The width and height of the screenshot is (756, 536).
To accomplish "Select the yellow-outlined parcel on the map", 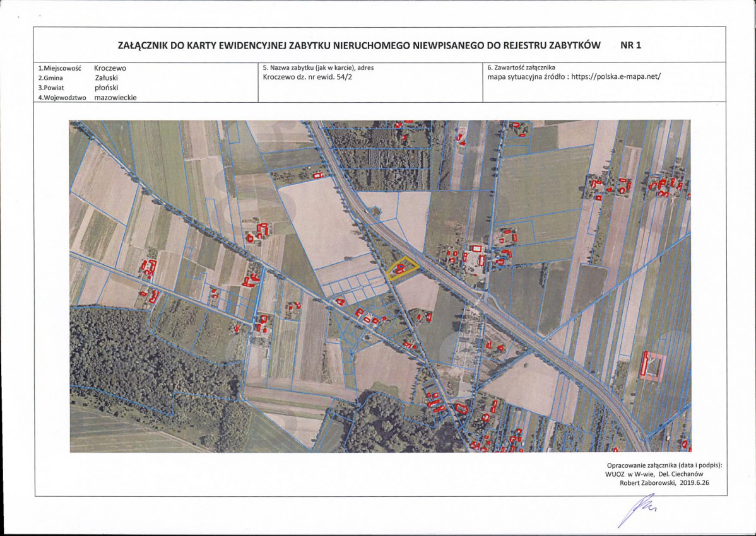I will [x=402, y=268].
